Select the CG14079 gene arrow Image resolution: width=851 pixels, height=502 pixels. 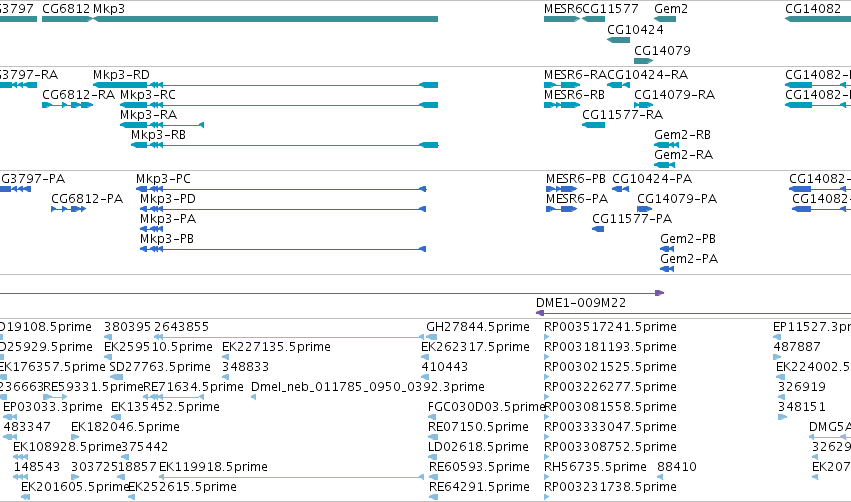tap(643, 61)
